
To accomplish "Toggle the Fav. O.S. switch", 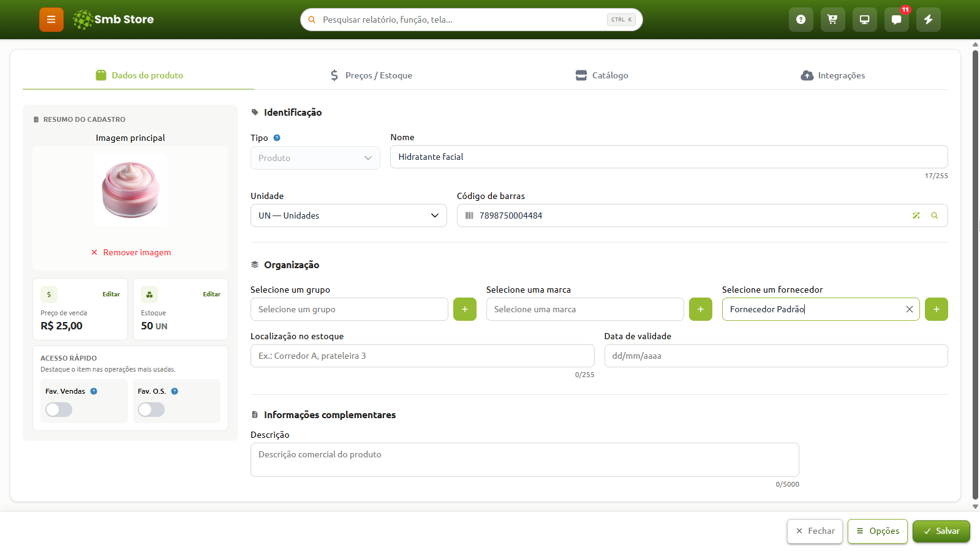I will pos(151,410).
